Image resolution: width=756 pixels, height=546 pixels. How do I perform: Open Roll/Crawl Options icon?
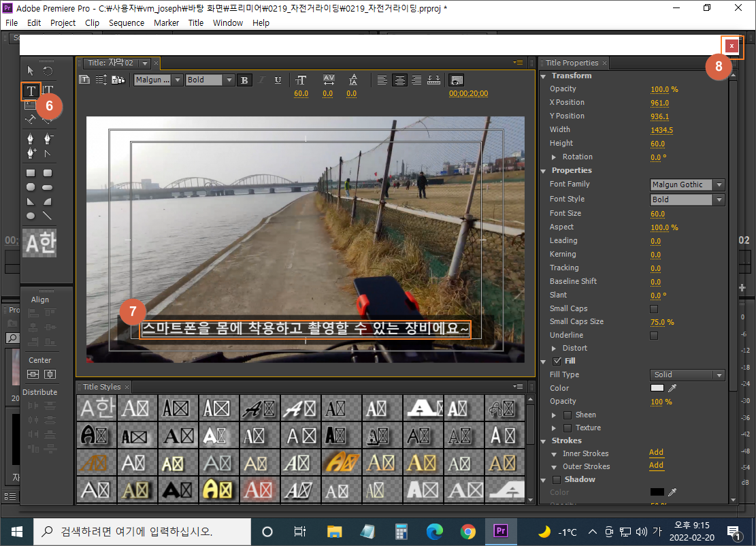[101, 80]
